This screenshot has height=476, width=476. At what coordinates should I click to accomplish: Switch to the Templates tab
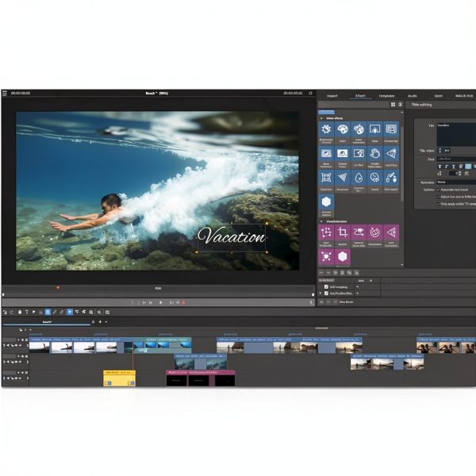[x=387, y=96]
